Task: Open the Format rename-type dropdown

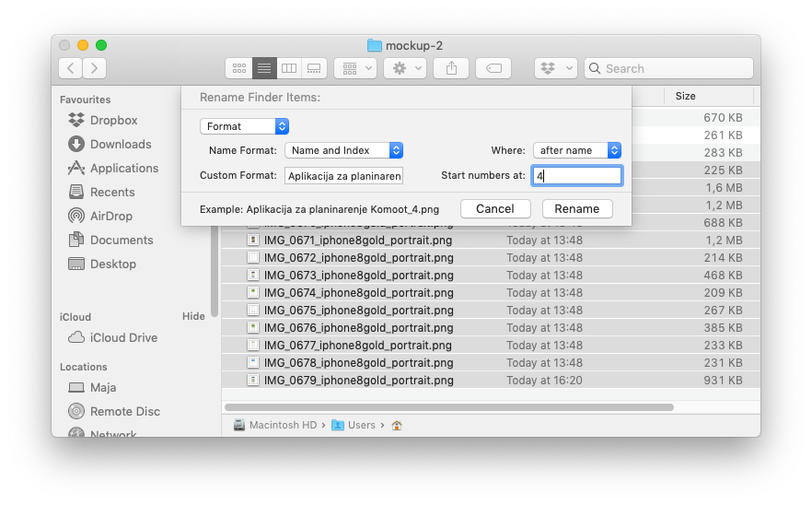Action: click(x=244, y=126)
